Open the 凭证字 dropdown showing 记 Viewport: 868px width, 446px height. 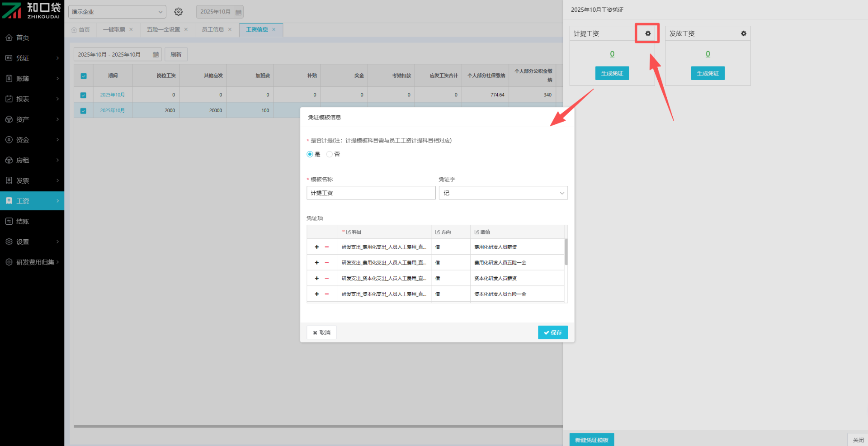[503, 193]
